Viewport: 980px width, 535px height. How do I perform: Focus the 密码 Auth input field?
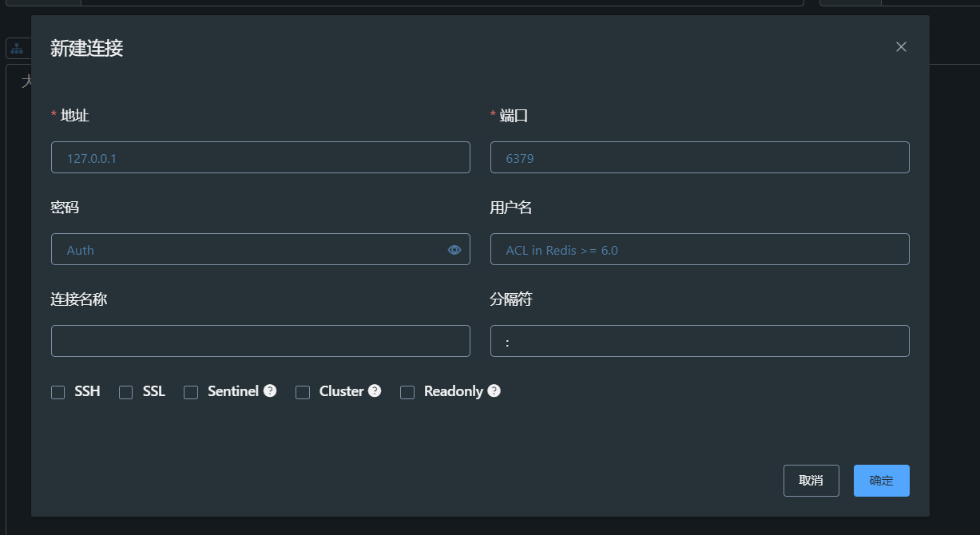pyautogui.click(x=260, y=249)
